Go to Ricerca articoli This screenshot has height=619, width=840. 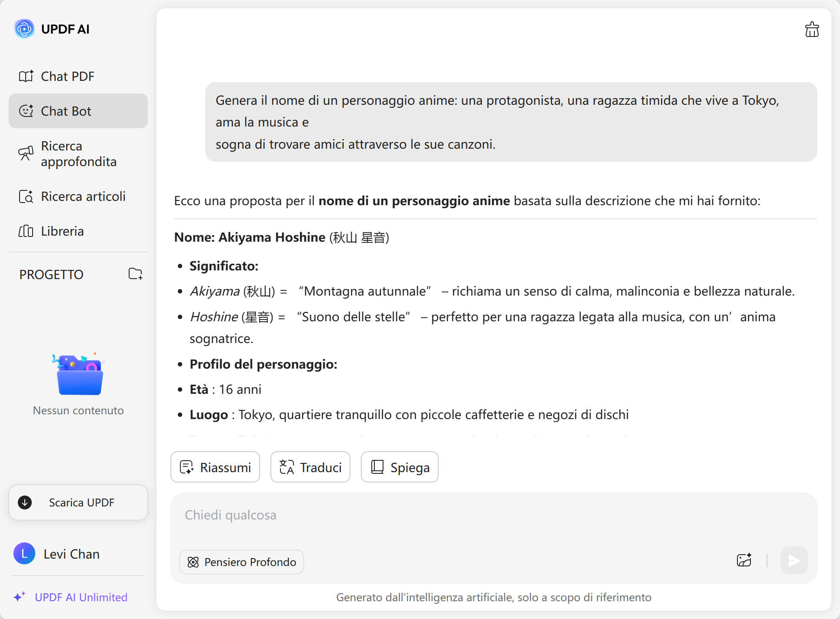pyautogui.click(x=83, y=196)
